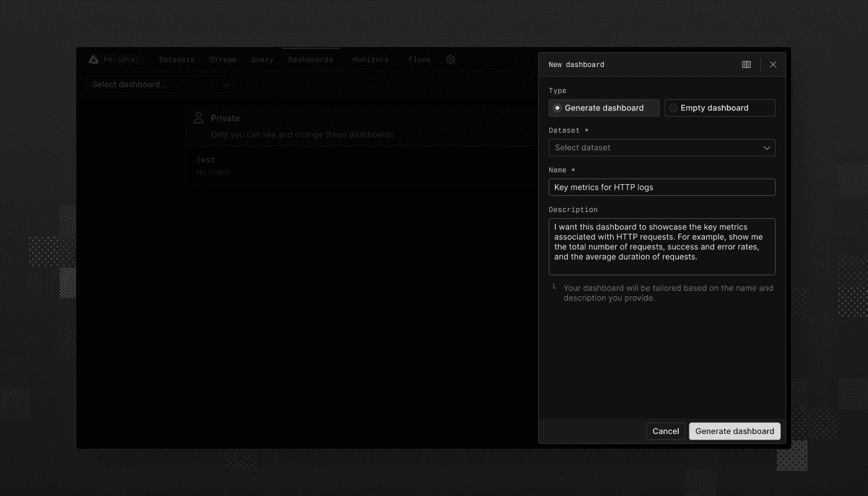Switch to the Datasets tab
This screenshot has width=868, height=496.
[x=177, y=59]
